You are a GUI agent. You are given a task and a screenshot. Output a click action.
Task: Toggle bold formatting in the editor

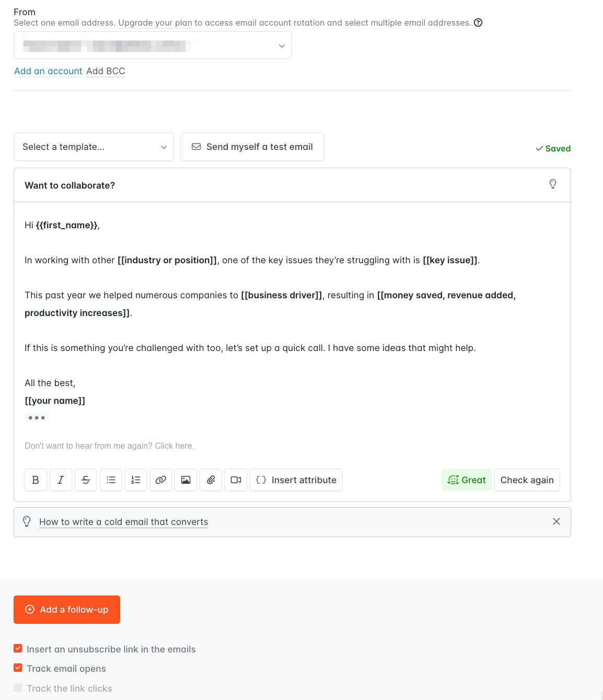pyautogui.click(x=36, y=480)
